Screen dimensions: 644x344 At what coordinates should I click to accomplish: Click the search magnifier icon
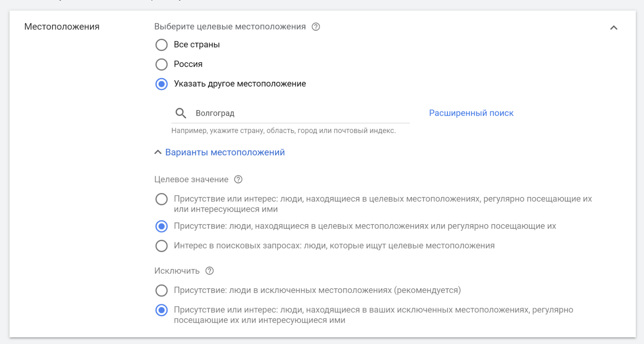click(x=181, y=113)
